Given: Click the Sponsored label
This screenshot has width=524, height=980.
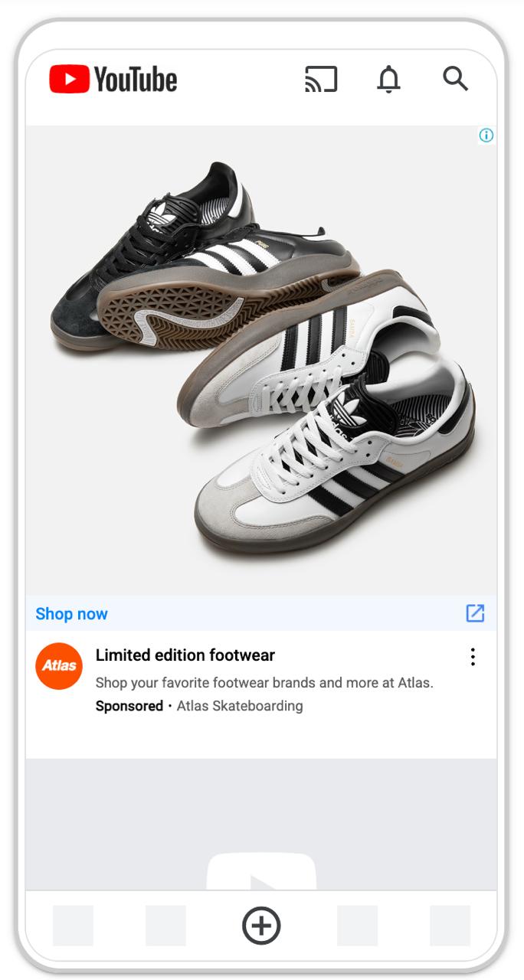Looking at the screenshot, I should coord(129,706).
